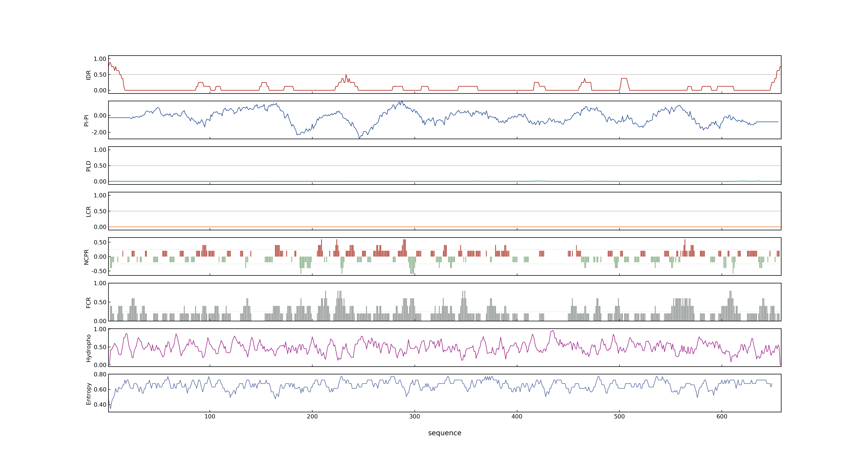The width and height of the screenshot is (868, 463).
Task: Click the x-axis tick label 500
Action: (619, 416)
